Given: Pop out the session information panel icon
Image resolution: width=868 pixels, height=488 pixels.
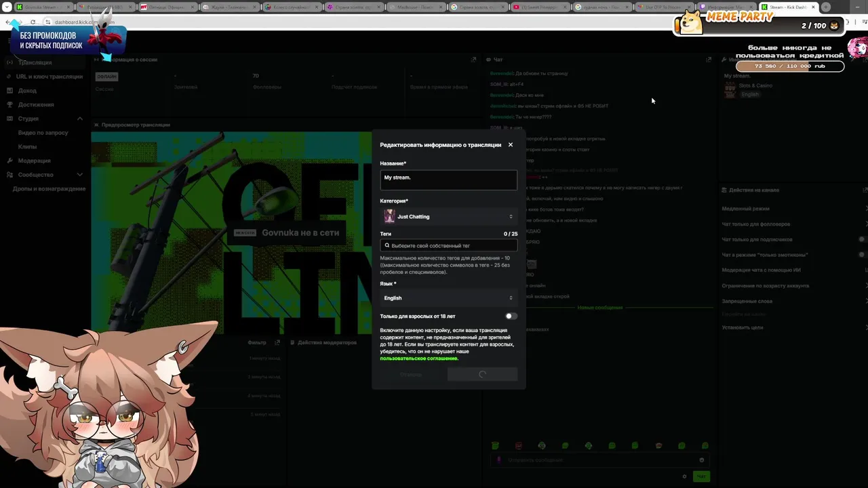Looking at the screenshot, I should (x=473, y=60).
